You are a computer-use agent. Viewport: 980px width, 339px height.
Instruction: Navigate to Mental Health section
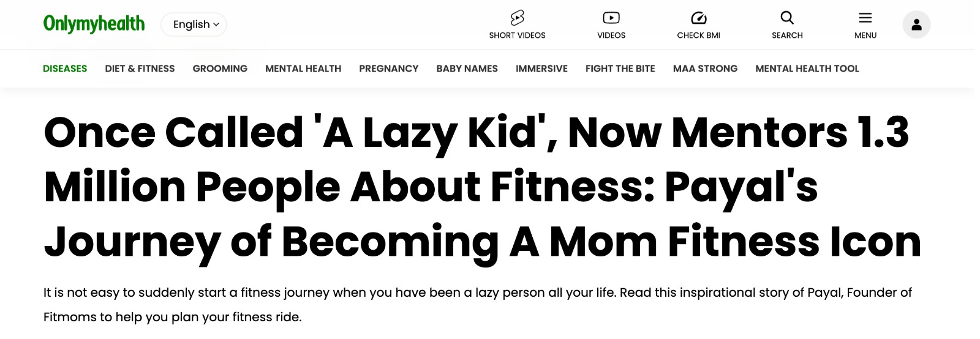coord(303,69)
